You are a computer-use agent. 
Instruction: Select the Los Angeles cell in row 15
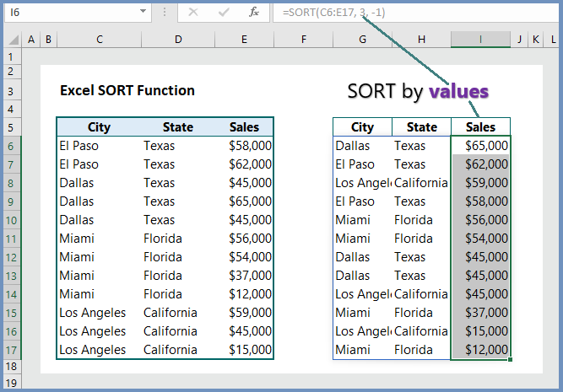[93, 313]
